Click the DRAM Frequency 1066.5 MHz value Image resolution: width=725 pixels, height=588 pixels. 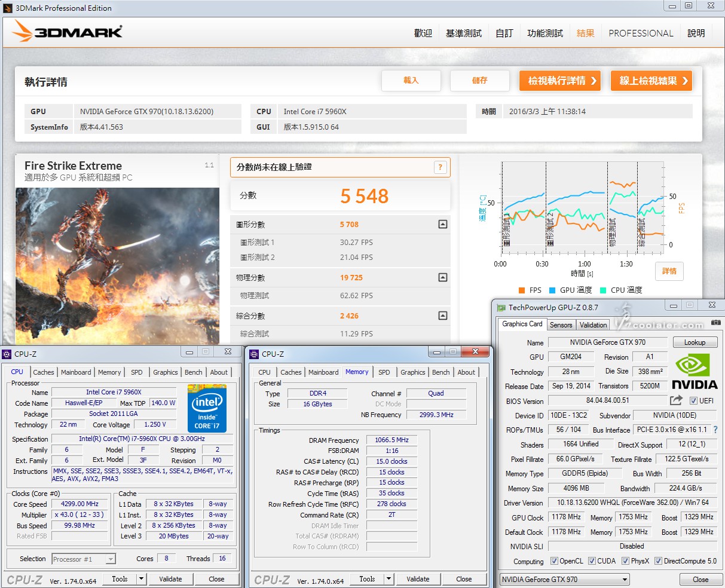[391, 440]
